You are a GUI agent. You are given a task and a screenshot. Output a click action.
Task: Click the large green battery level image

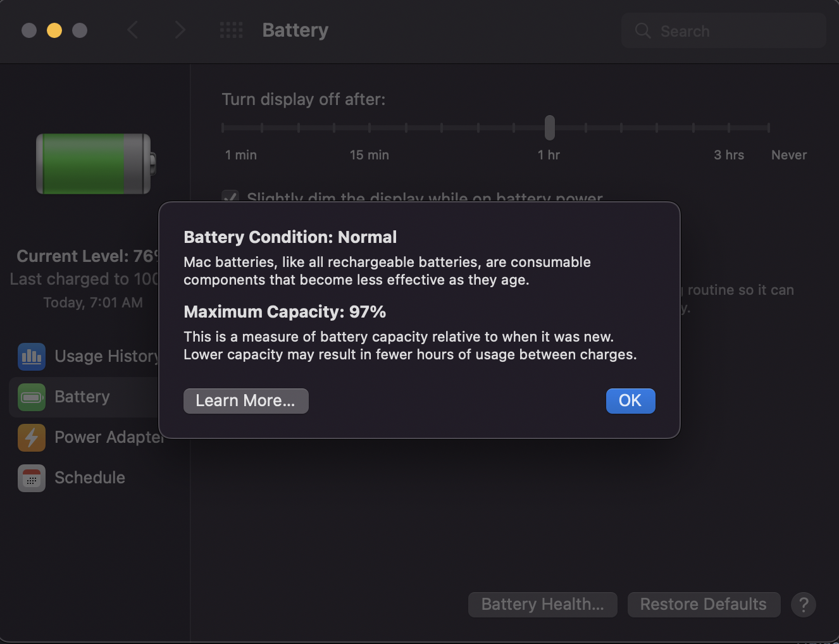pos(96,163)
